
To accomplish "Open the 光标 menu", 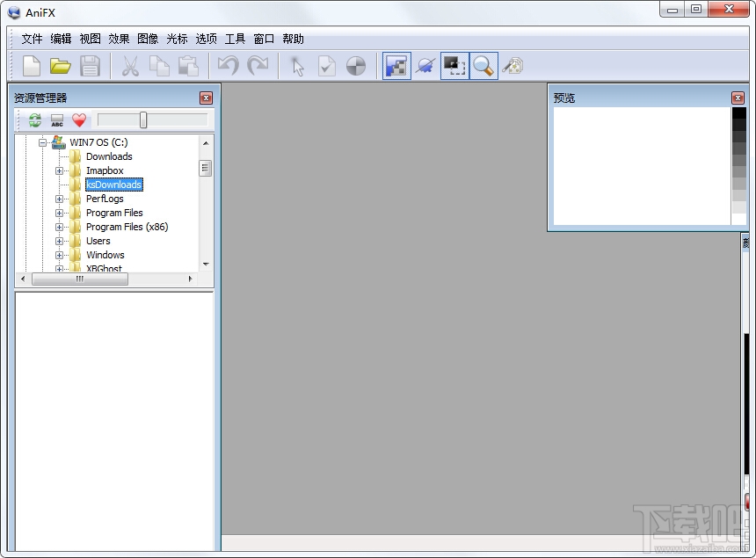I will click(x=177, y=39).
